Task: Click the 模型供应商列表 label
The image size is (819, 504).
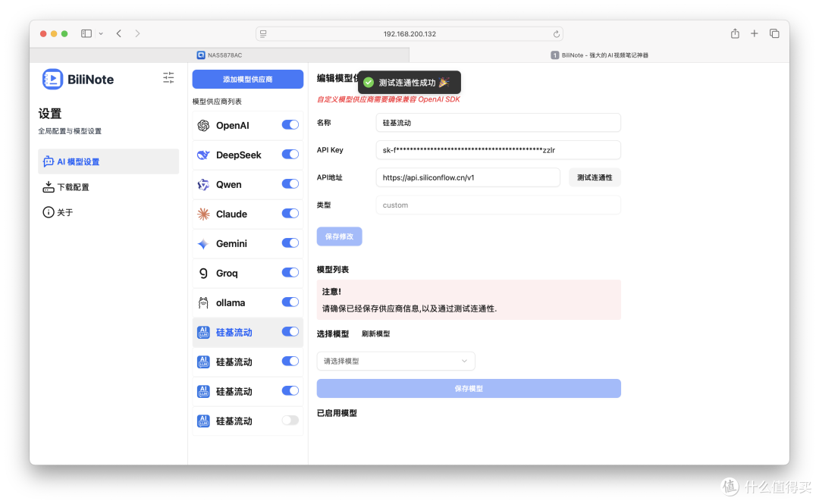Action: click(x=217, y=102)
